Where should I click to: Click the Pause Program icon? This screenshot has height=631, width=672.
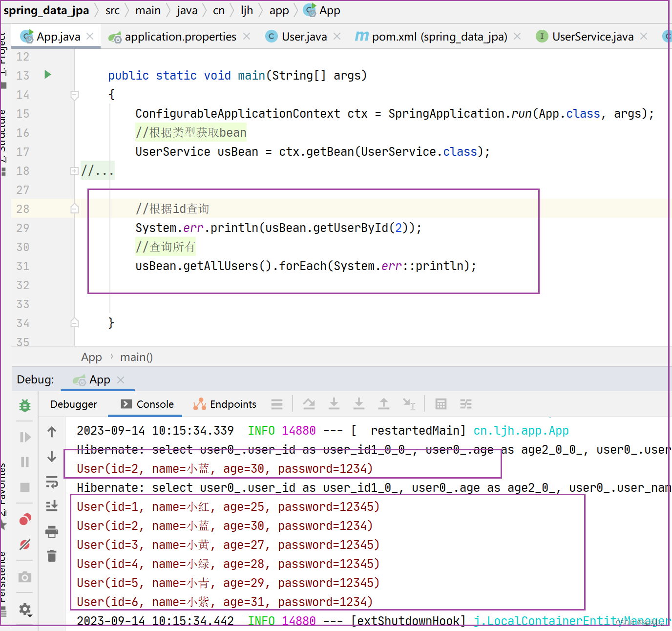(25, 462)
